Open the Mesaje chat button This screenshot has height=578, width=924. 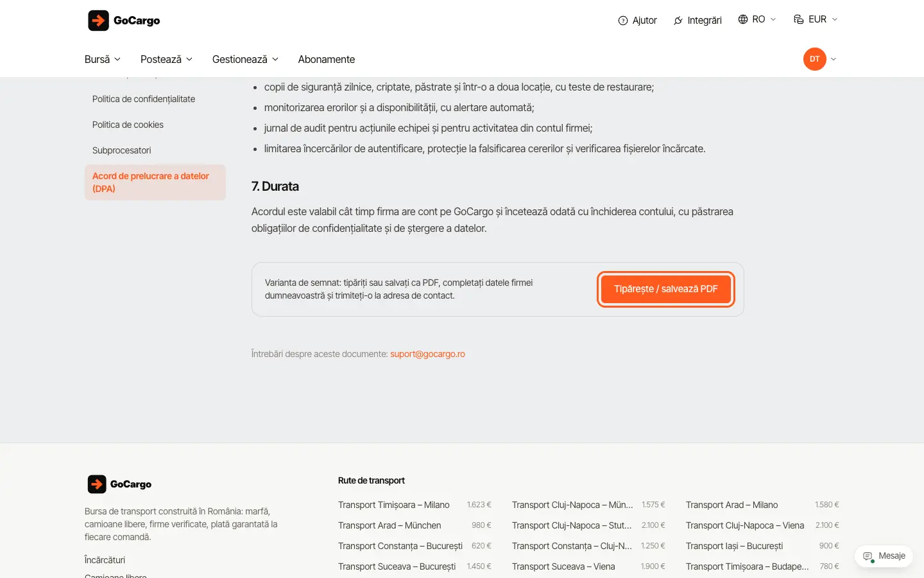coord(884,556)
